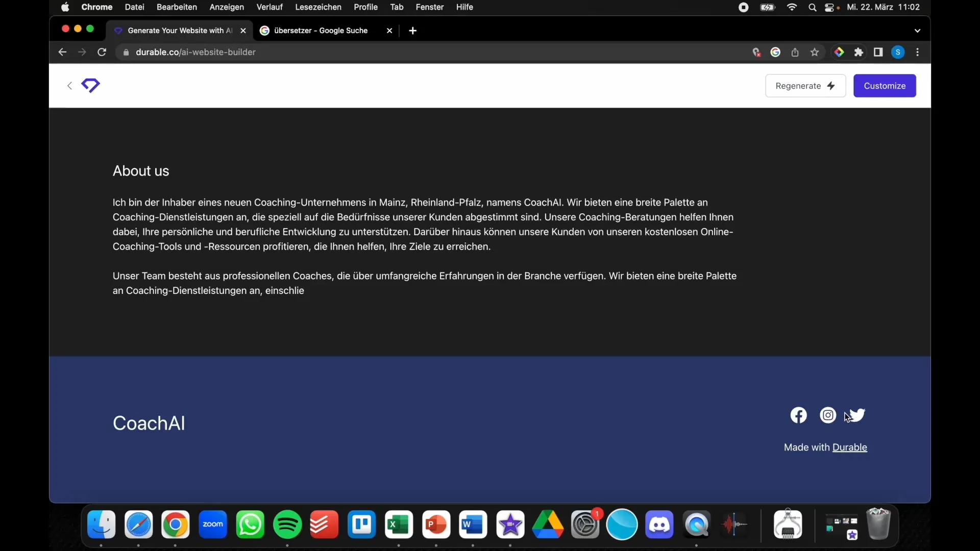
Task: Click the sidebar panel toggle chevron
Action: pos(70,85)
